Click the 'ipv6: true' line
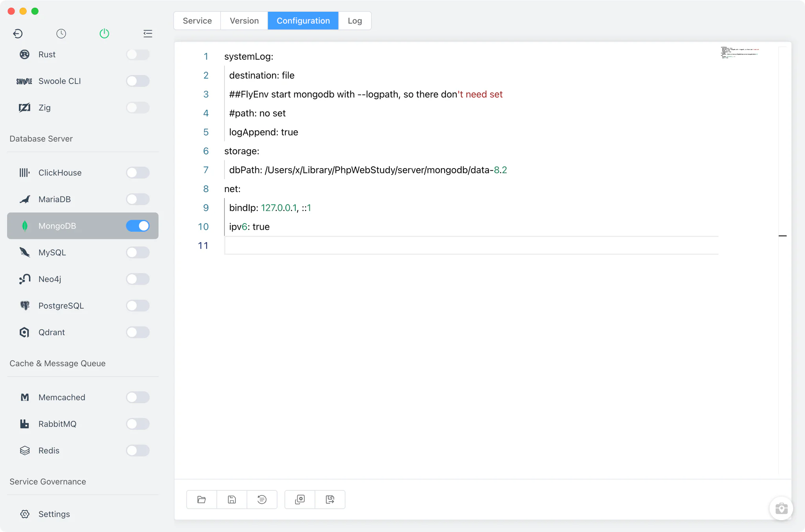The height and width of the screenshot is (532, 805). click(x=249, y=227)
